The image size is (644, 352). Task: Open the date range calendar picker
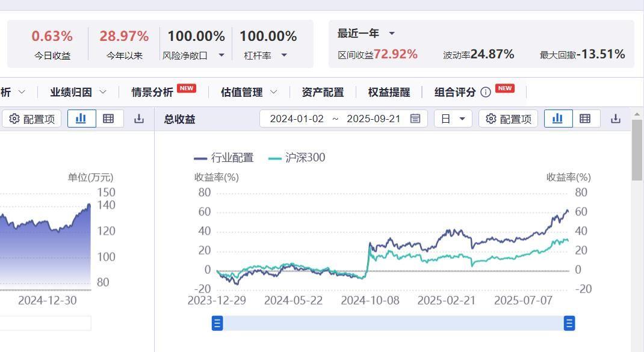(x=415, y=119)
